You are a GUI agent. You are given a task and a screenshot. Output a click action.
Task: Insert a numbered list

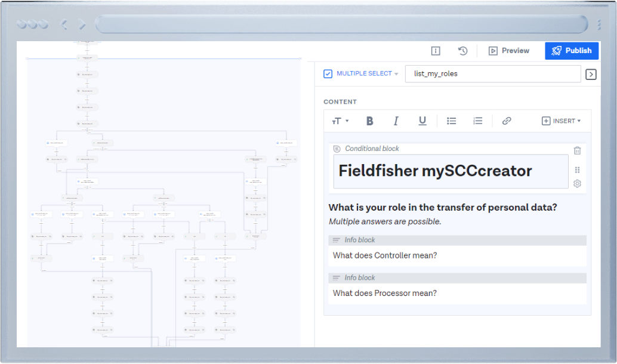pyautogui.click(x=478, y=121)
